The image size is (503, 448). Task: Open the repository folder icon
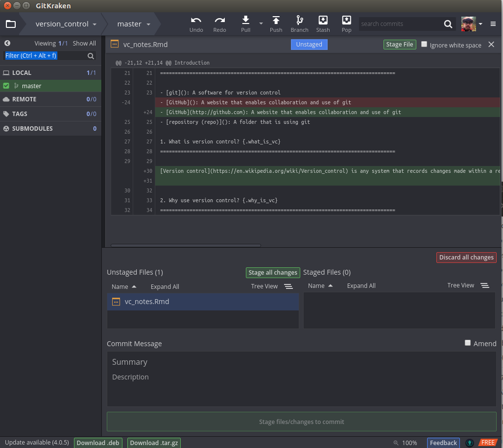point(11,24)
